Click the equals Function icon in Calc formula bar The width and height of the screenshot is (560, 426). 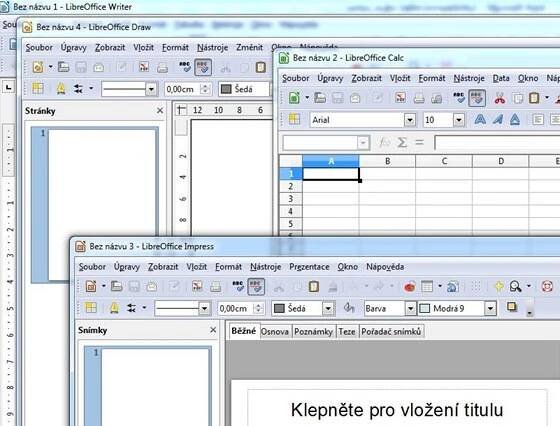420,142
